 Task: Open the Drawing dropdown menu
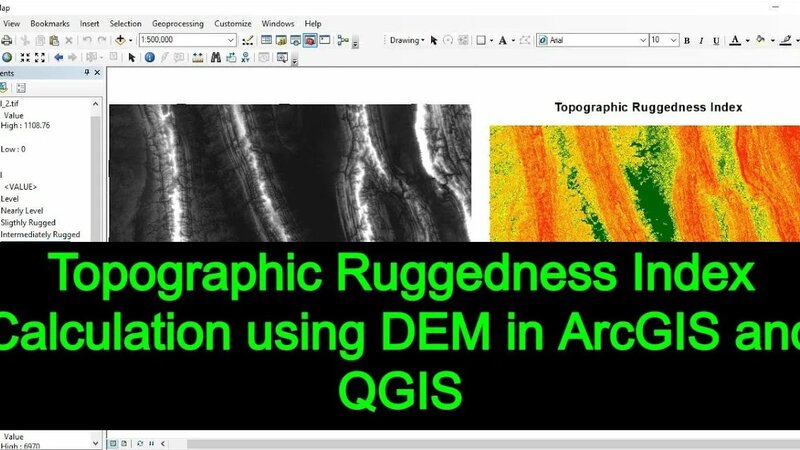tap(407, 40)
